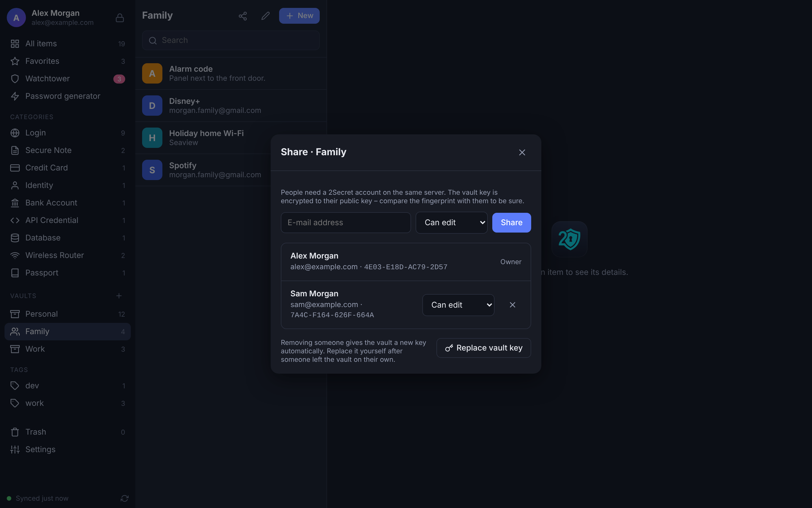This screenshot has width=812, height=508.
Task: Open the Work vault
Action: pos(67,349)
